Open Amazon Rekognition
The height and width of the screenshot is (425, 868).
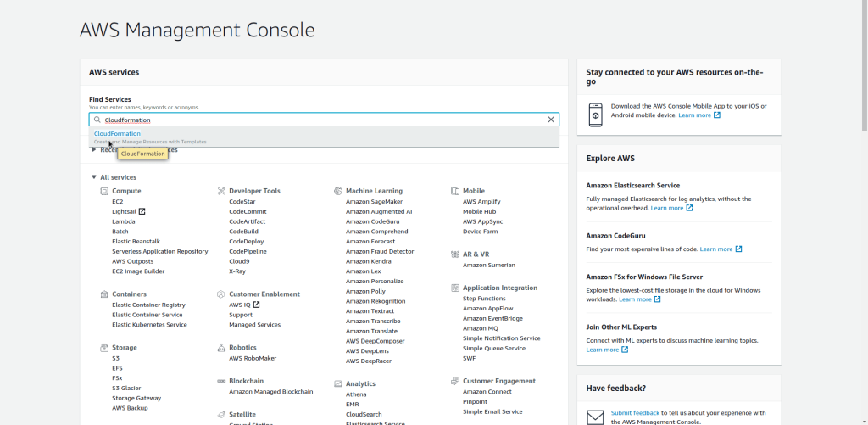click(376, 301)
